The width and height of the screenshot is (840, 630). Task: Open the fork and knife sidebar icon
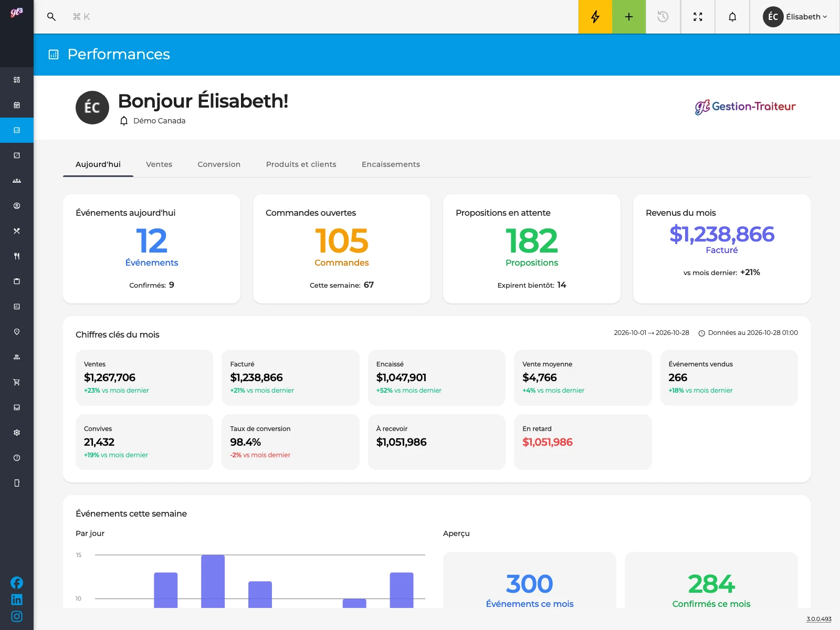tap(17, 256)
